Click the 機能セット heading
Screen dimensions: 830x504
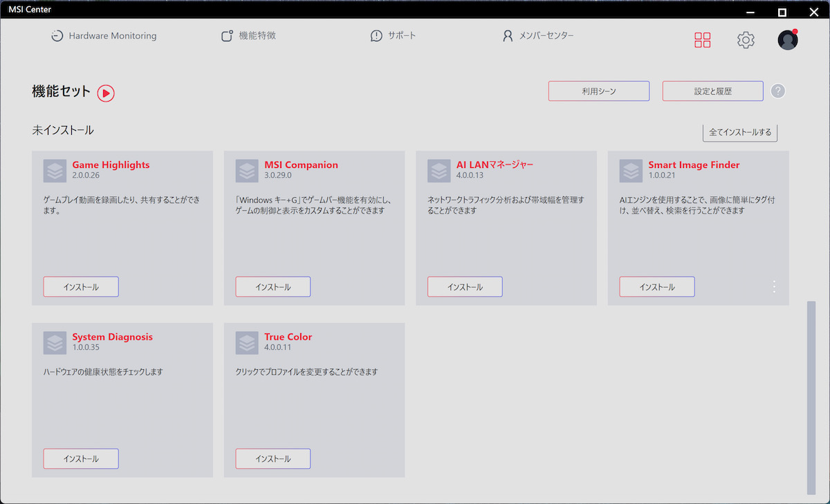click(62, 91)
